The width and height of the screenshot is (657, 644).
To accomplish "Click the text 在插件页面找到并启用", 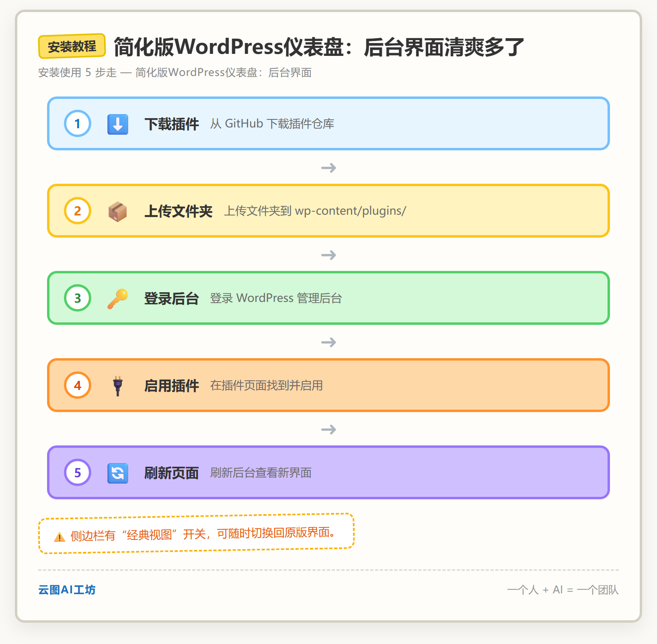I will (267, 386).
